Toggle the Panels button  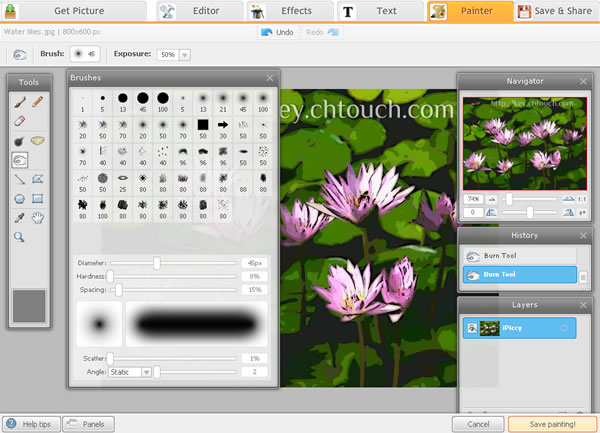click(x=88, y=424)
